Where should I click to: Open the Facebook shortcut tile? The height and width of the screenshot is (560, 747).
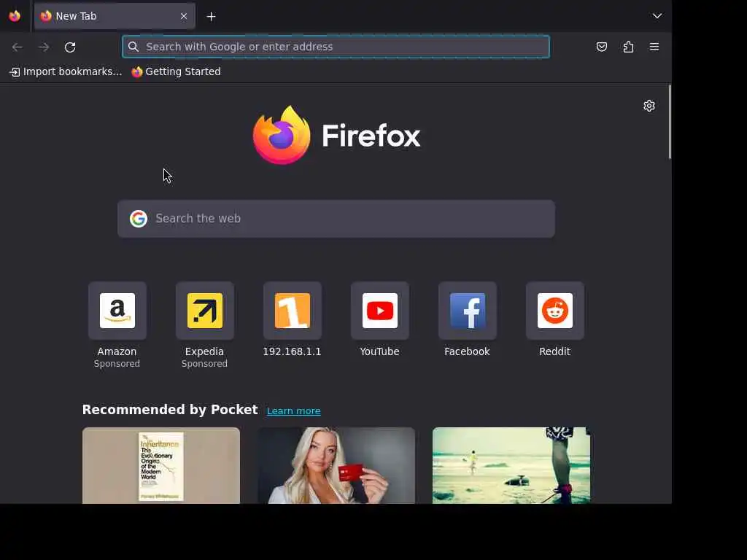[x=468, y=311]
